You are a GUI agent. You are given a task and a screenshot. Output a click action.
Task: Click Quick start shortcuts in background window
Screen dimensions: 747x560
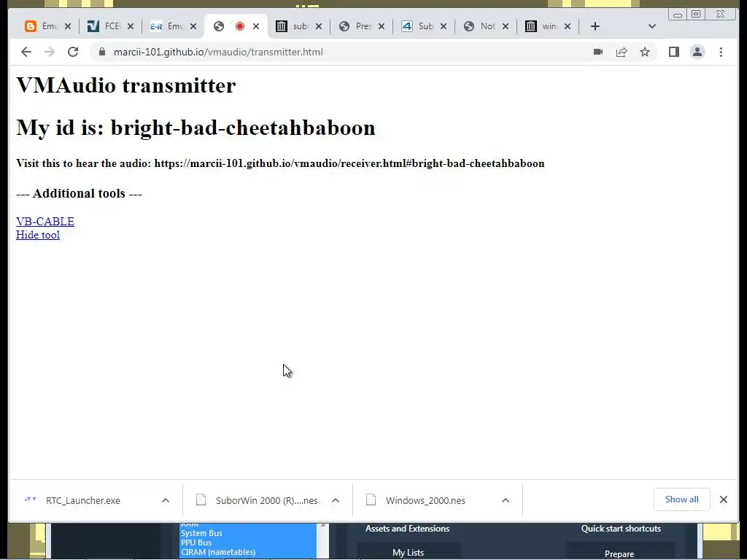[x=621, y=529]
